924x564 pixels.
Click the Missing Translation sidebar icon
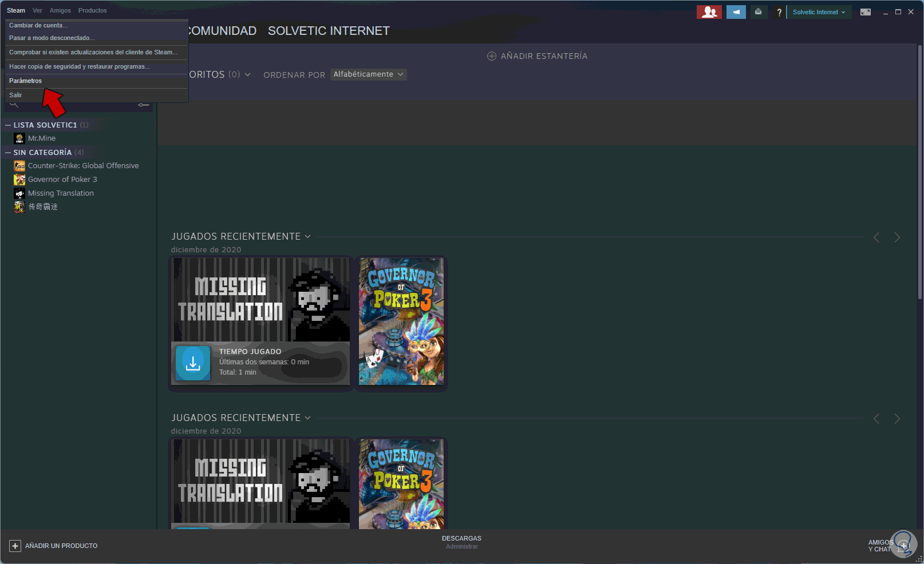(x=19, y=193)
